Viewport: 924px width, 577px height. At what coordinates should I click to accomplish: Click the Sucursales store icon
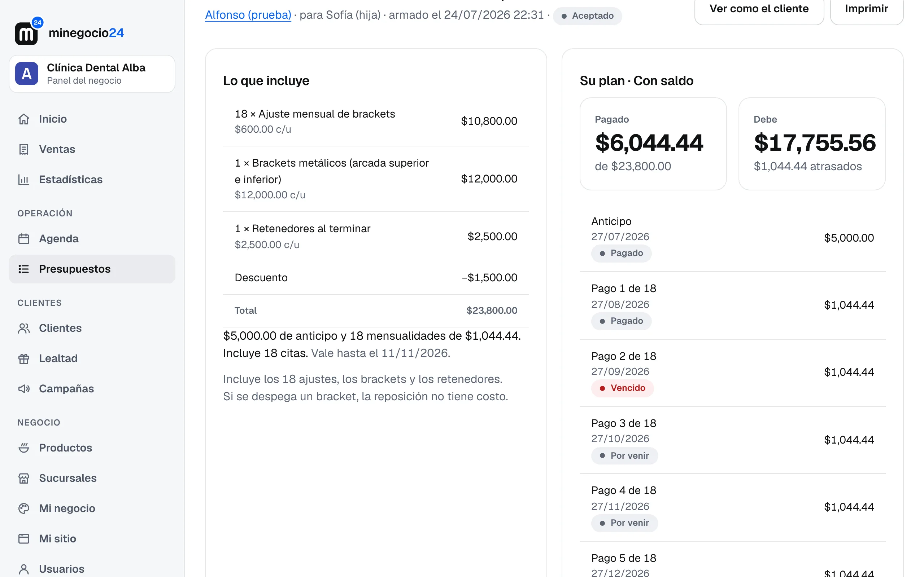(24, 478)
